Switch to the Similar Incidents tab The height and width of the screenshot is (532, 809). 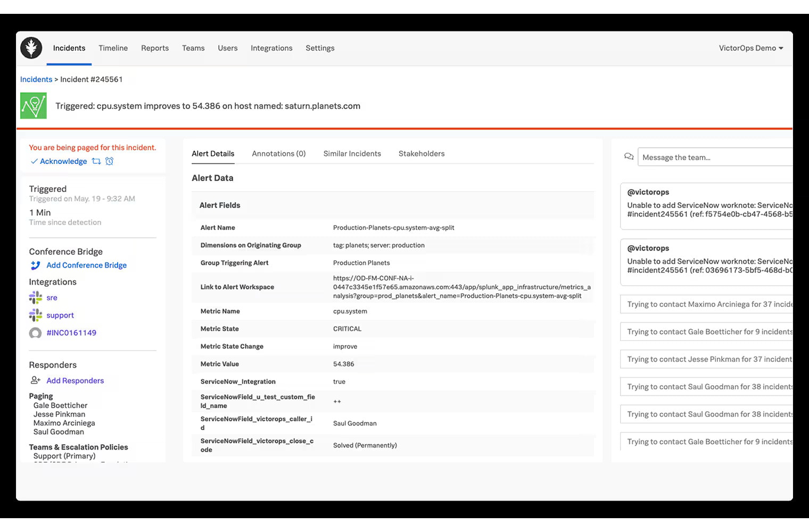(352, 153)
